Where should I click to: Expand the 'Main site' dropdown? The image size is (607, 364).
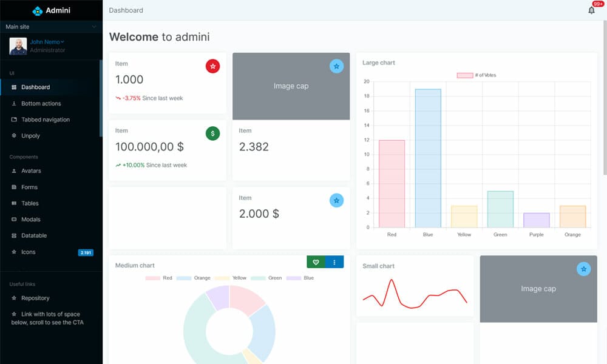tap(51, 27)
